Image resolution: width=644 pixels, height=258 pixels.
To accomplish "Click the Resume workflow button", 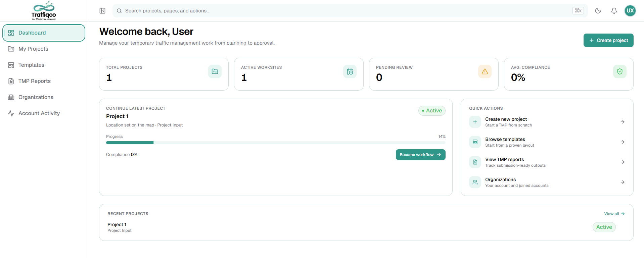I will (x=420, y=155).
